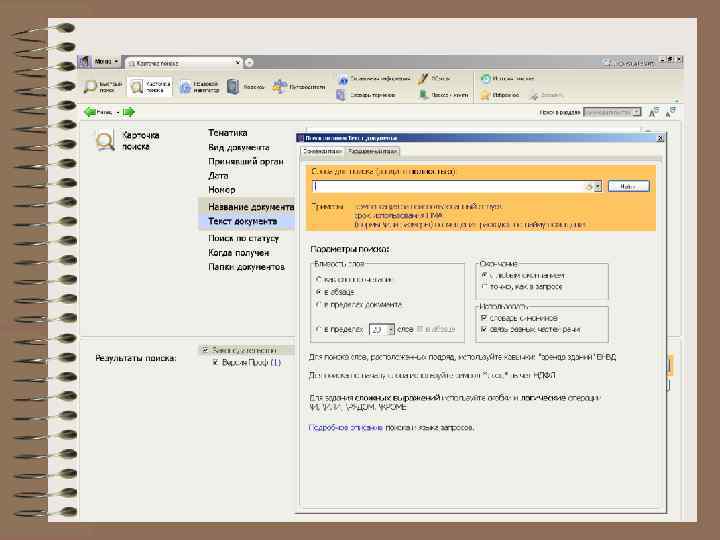Go back with green Назад arrow
720x540 pixels.
(x=90, y=112)
